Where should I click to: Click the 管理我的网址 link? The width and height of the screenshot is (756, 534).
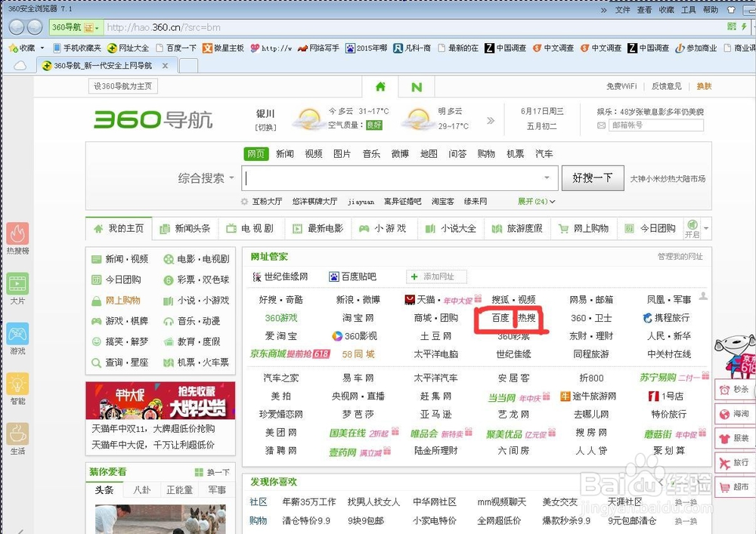click(680, 257)
